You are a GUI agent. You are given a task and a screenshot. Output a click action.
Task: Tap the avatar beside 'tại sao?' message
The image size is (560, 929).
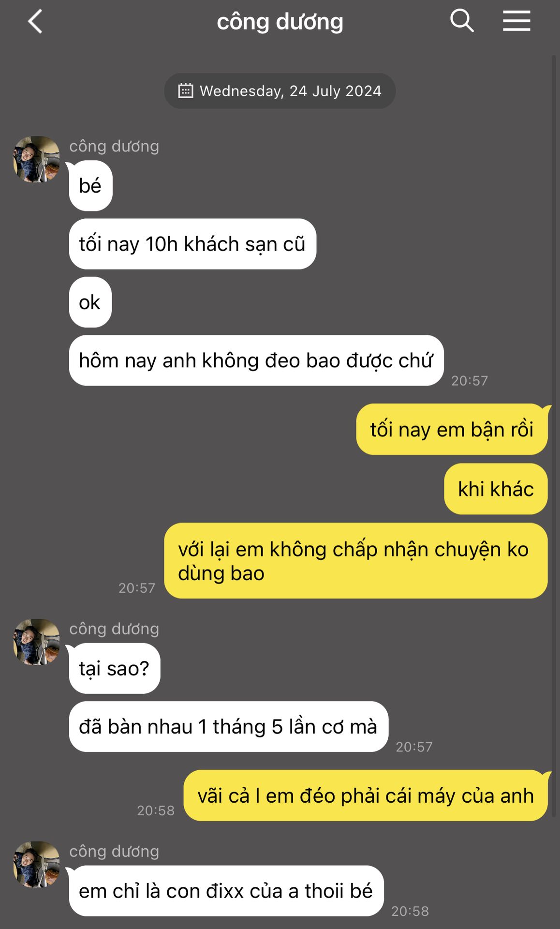[37, 642]
